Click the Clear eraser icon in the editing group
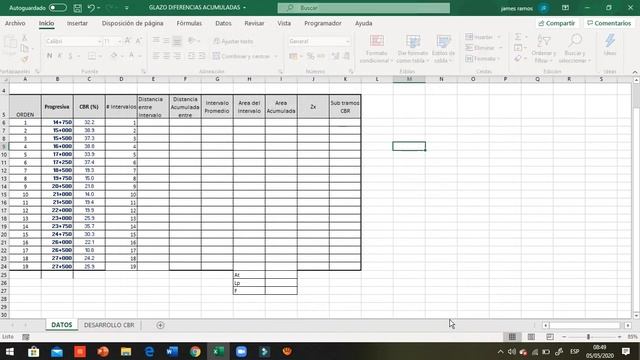Viewport: 640px width, 360px height. click(518, 59)
